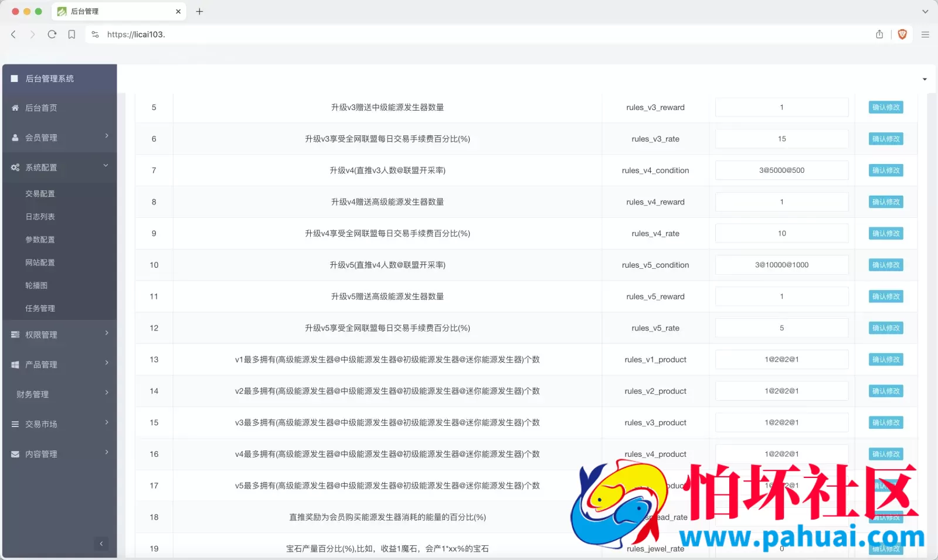Expand the 财务管理 menu arrow
This screenshot has height=560, width=938.
(x=107, y=392)
